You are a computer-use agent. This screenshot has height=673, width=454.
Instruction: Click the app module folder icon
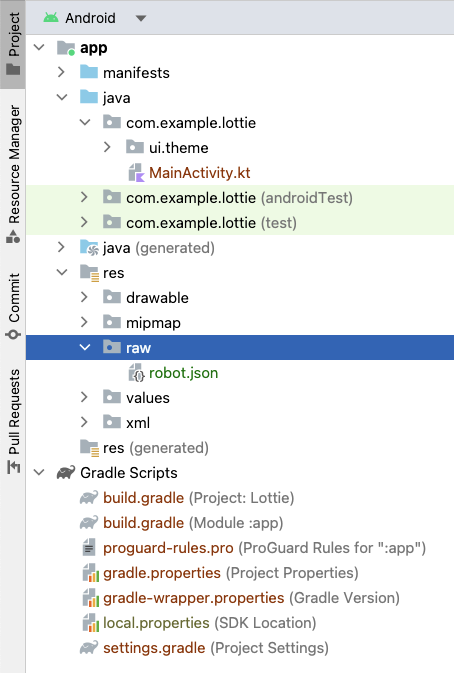point(66,48)
